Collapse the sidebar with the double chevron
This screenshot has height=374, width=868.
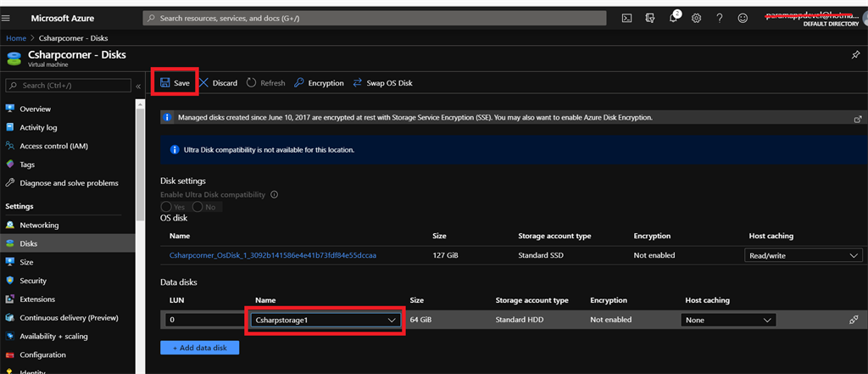pyautogui.click(x=138, y=87)
